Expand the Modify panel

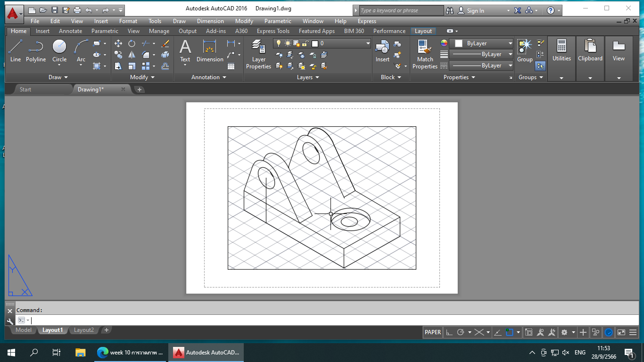[x=142, y=77]
